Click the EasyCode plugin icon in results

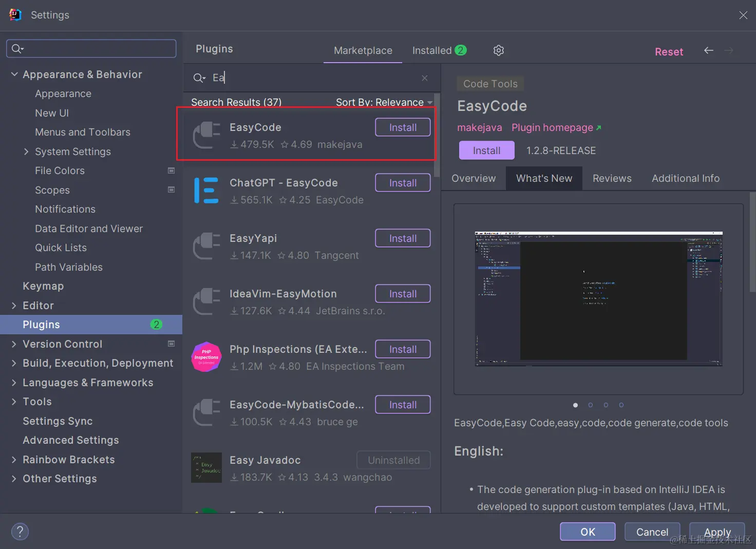coord(206,135)
